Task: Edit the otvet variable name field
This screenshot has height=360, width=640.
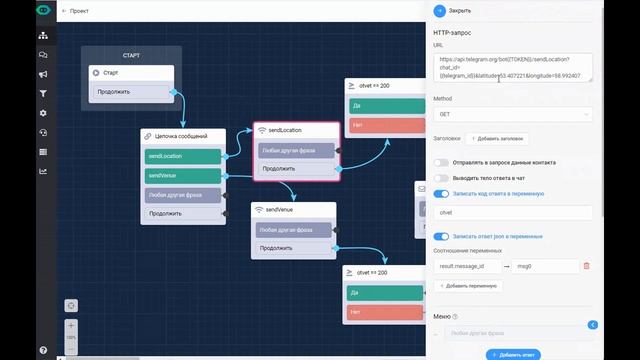Action: [x=513, y=213]
